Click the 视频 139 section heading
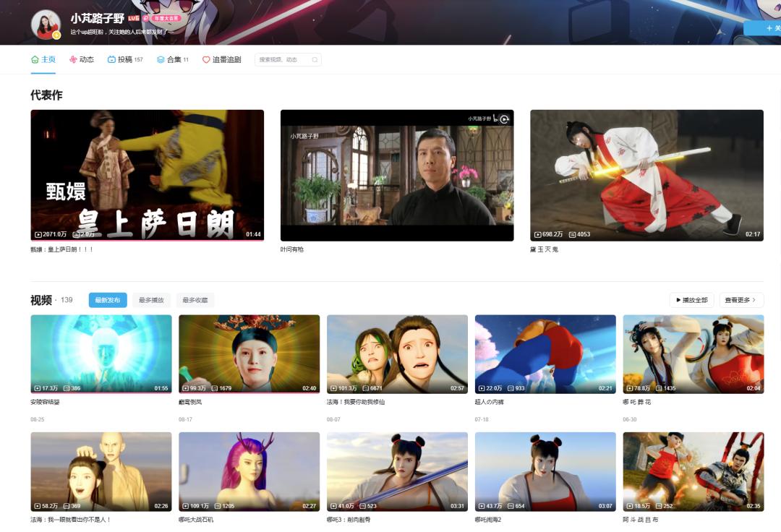 click(52, 300)
